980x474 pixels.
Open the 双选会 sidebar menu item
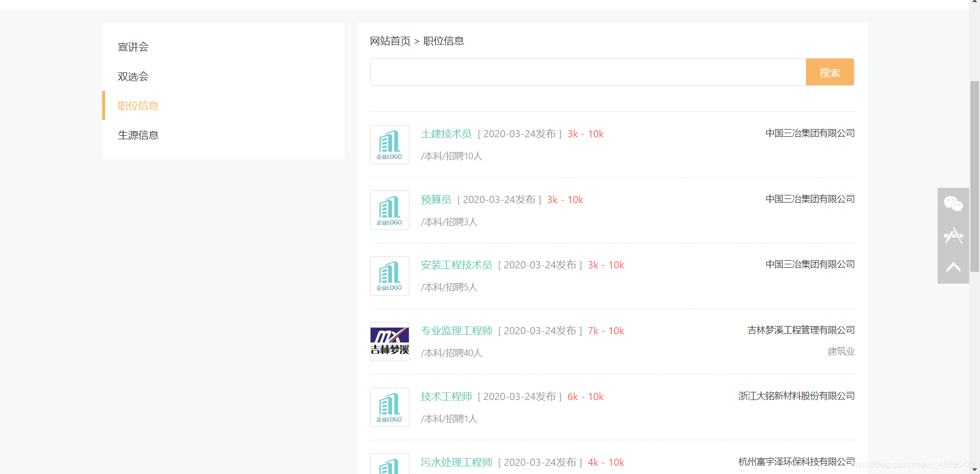point(133,77)
